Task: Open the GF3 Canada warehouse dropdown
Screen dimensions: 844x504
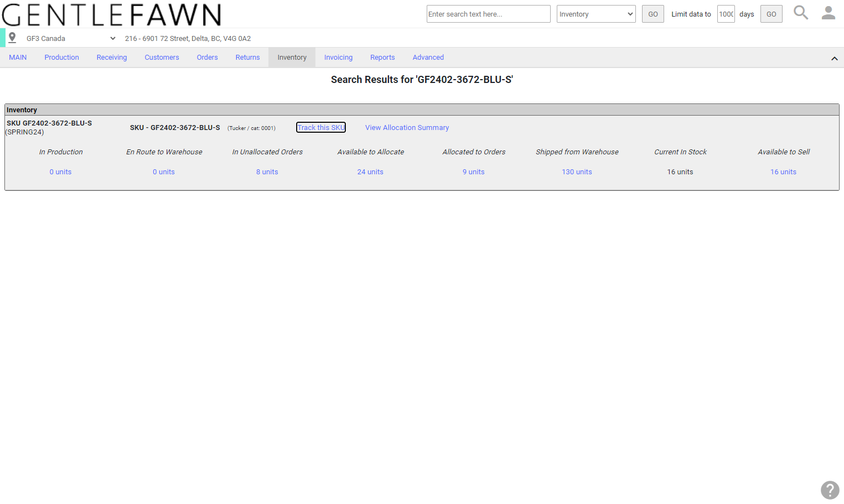Action: click(x=71, y=38)
